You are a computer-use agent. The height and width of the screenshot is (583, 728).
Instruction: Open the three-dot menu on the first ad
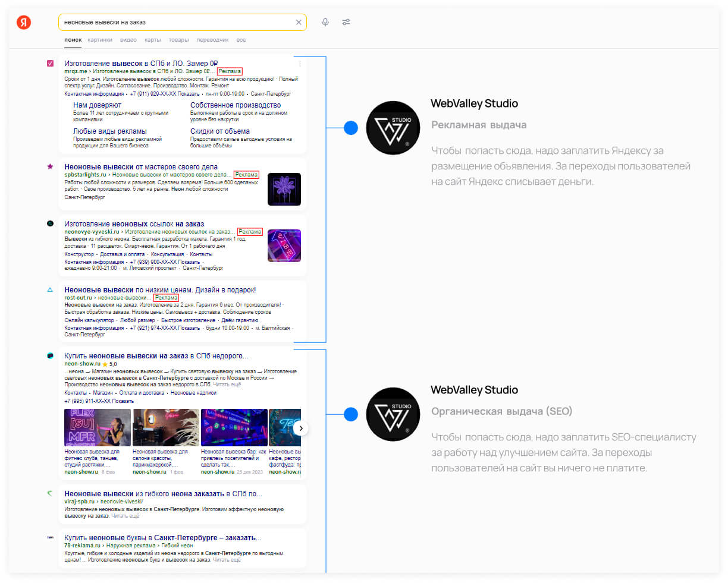pyautogui.click(x=300, y=64)
